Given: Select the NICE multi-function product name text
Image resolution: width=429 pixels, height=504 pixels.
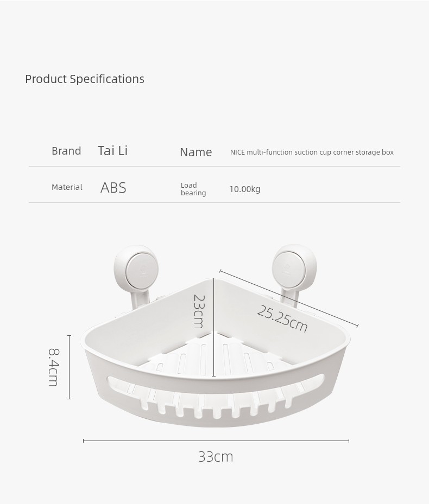Looking at the screenshot, I should pos(312,152).
